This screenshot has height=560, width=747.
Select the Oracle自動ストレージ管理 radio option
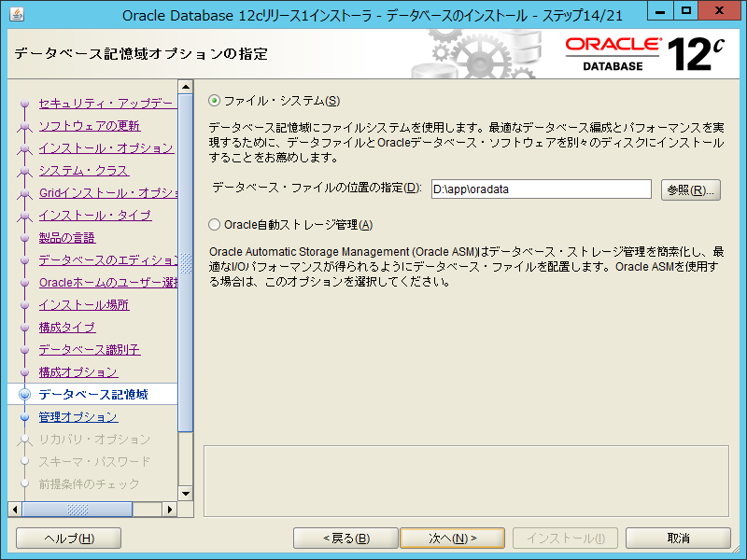[216, 224]
